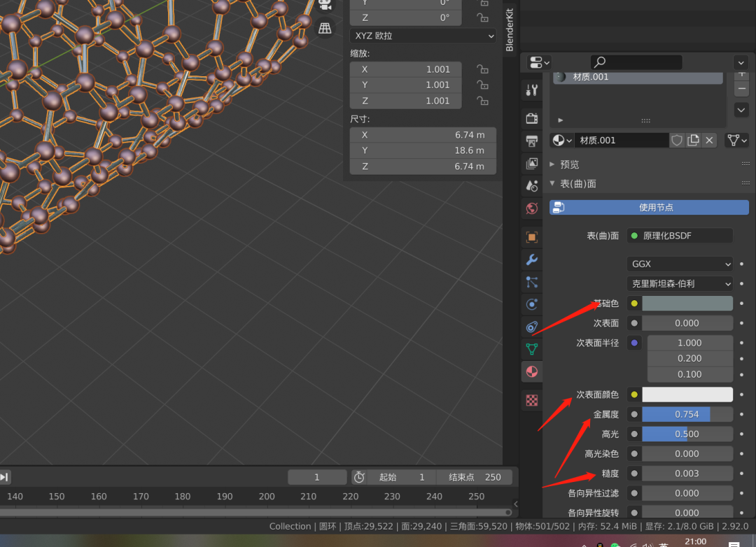Open the XYZ 欧拉 rotation mode dropdown
Viewport: 756px width, 547px height.
pos(423,36)
